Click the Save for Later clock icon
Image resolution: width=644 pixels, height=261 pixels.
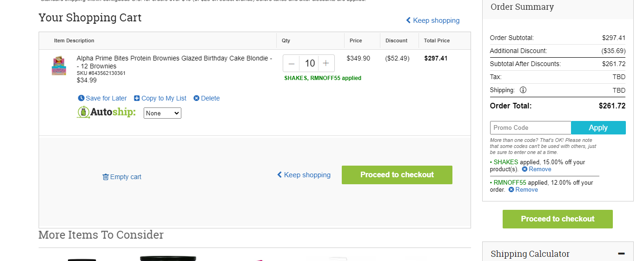click(81, 98)
